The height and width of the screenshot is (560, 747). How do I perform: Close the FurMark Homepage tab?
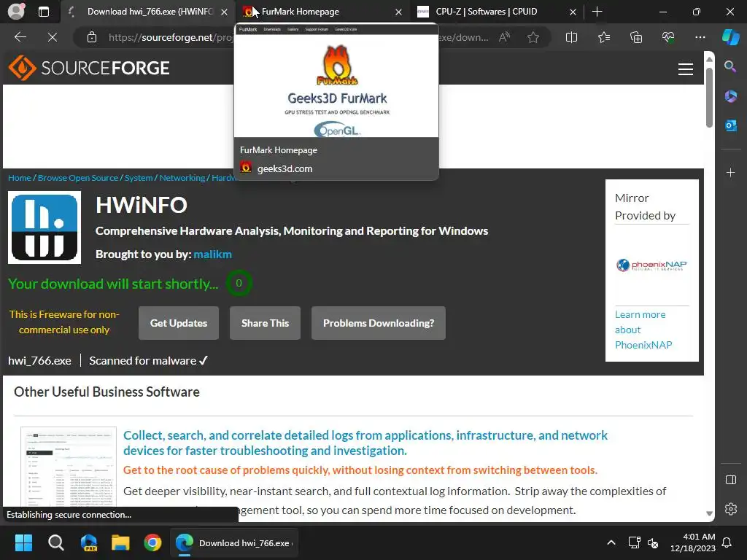399,12
